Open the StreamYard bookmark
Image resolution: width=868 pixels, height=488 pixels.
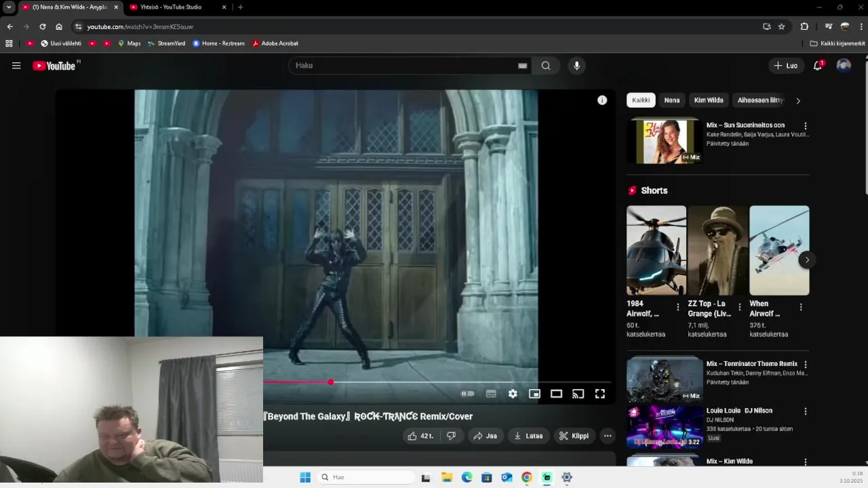[x=166, y=43]
